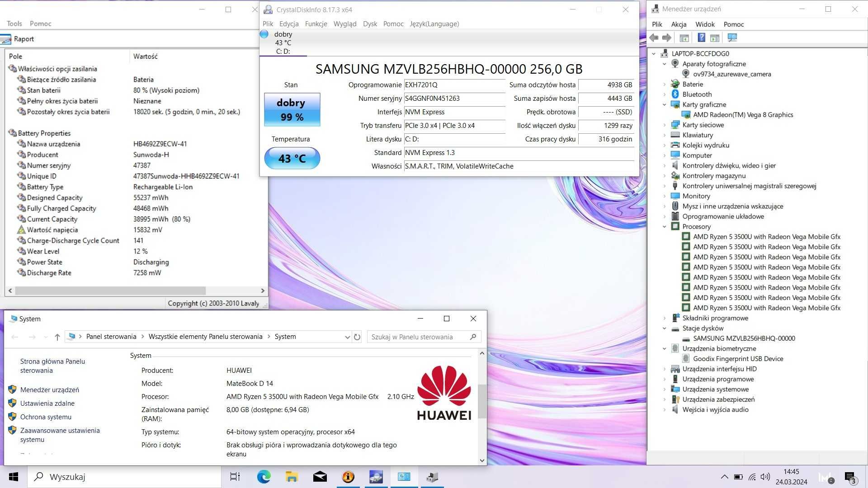Click the Menedżer urządzeń link in System window
Viewport: 868px width, 488px height.
[x=50, y=390]
